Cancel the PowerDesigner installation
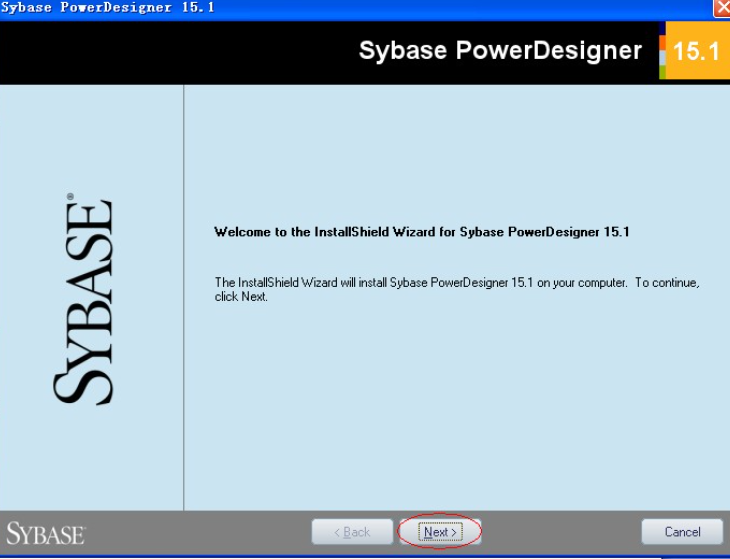This screenshot has height=559, width=730. pyautogui.click(x=682, y=532)
